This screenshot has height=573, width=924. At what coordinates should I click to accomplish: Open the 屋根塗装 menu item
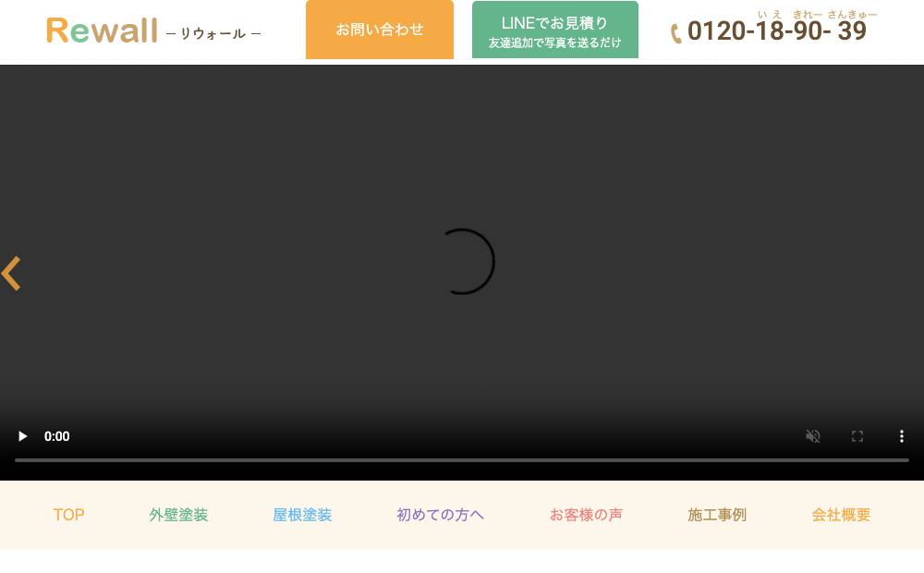[302, 515]
